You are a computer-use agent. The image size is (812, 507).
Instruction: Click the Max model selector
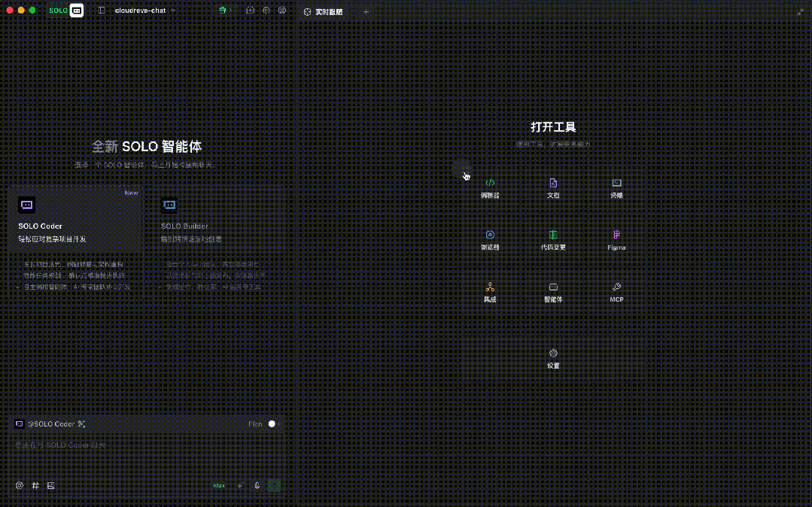tap(219, 485)
